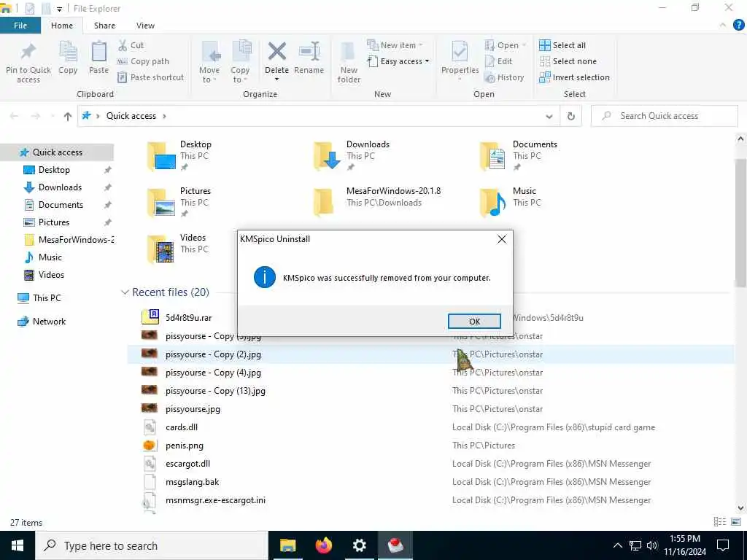Click the Paste ribbon icon

(98, 52)
